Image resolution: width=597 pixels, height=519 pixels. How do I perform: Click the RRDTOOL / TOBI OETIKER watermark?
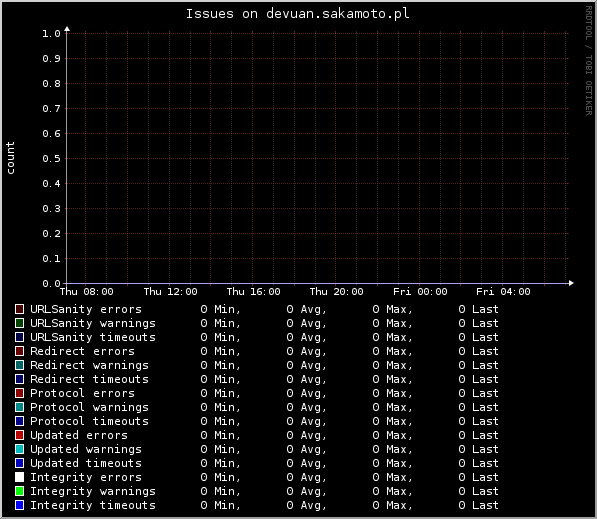click(x=589, y=61)
